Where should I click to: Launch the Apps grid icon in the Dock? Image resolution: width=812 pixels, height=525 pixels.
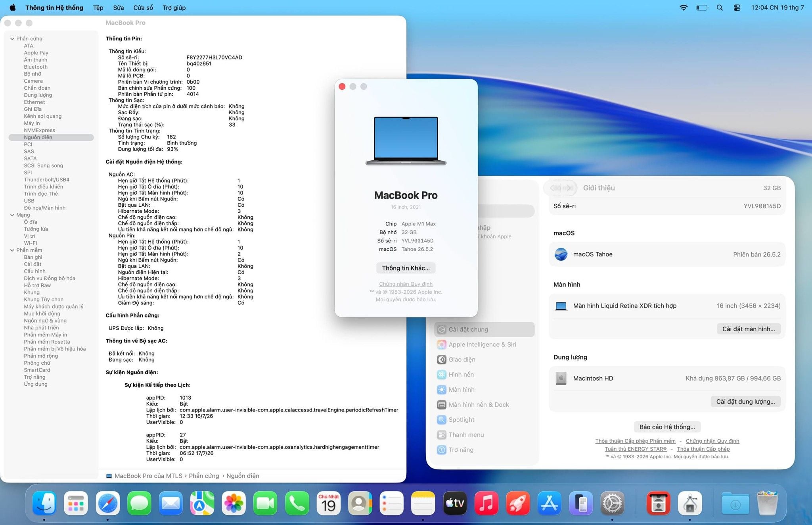point(76,503)
